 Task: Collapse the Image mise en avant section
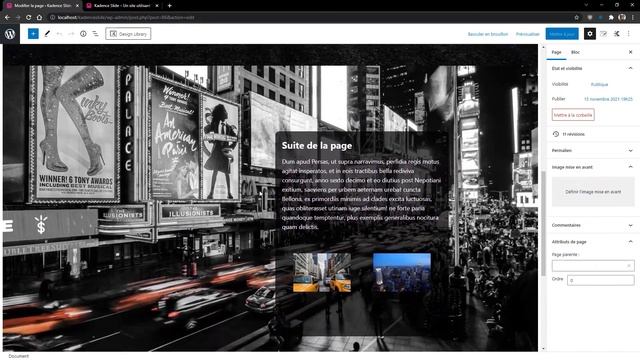click(593, 167)
